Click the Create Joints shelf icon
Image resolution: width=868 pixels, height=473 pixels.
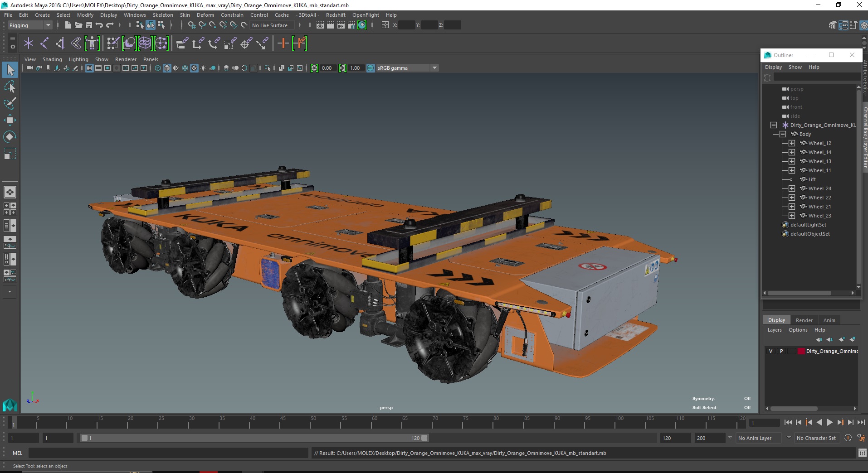pyautogui.click(x=44, y=43)
